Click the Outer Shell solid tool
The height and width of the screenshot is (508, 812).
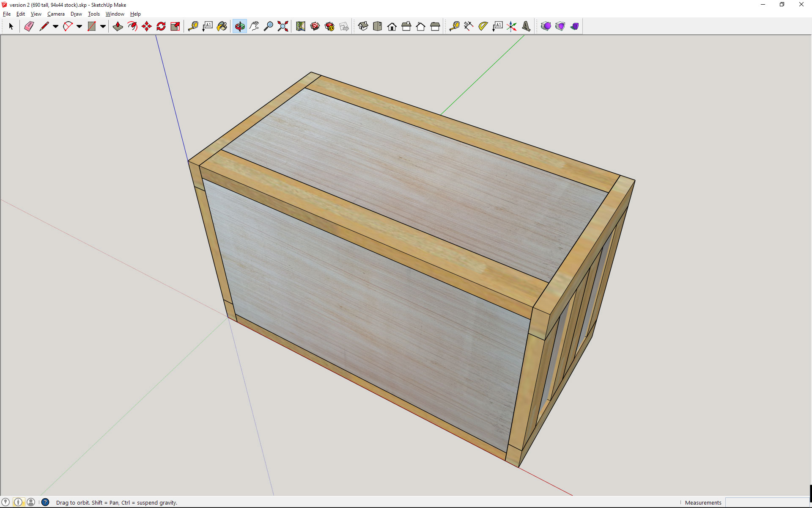(546, 26)
